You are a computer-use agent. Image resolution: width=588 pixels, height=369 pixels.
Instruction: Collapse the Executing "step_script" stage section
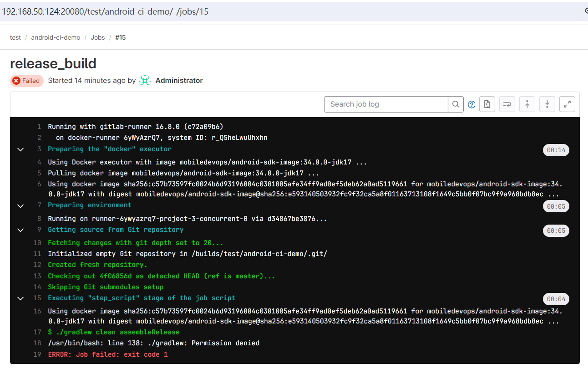[20, 298]
